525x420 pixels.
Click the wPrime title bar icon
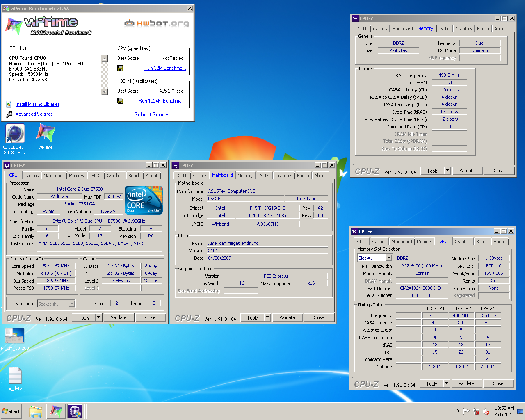[6, 9]
